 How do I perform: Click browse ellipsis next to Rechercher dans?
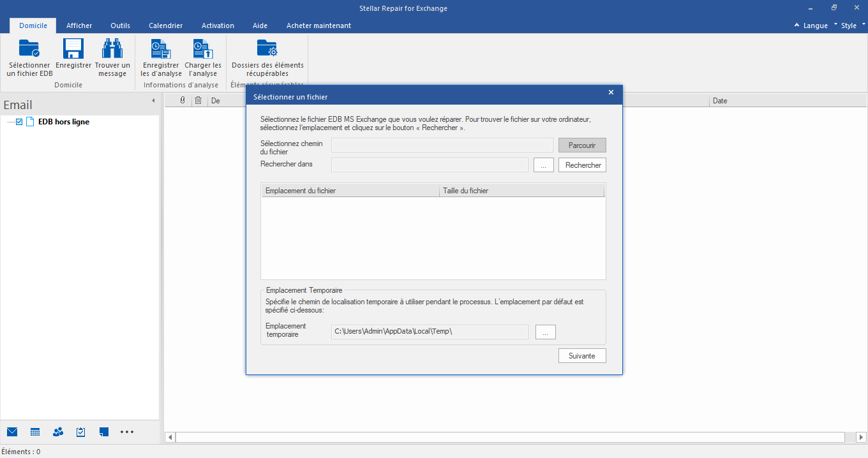click(543, 165)
